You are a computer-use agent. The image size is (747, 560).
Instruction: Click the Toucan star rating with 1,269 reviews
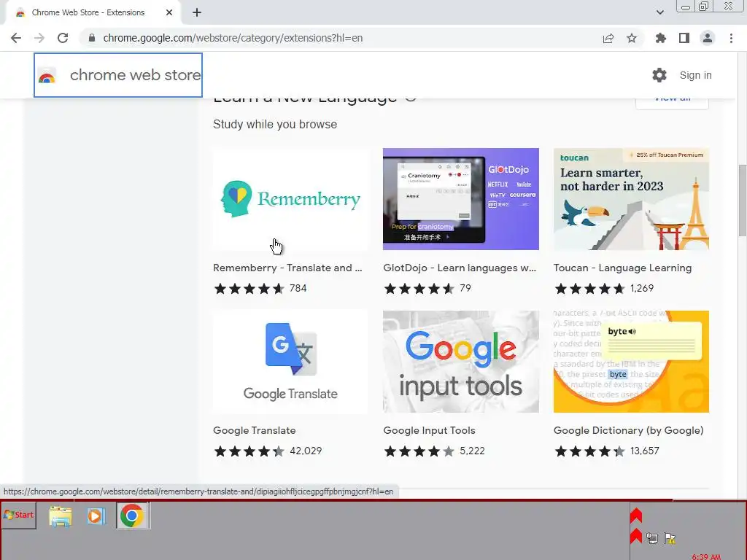pyautogui.click(x=603, y=289)
